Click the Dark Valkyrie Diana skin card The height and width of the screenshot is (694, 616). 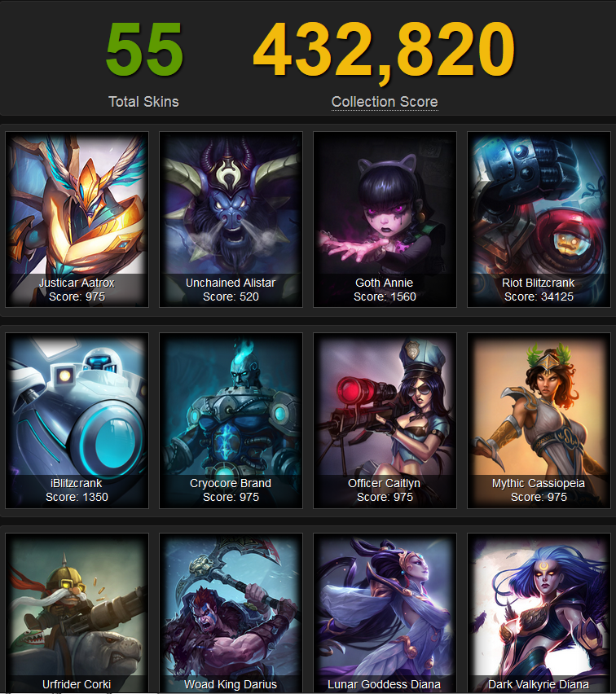pyautogui.click(x=539, y=613)
